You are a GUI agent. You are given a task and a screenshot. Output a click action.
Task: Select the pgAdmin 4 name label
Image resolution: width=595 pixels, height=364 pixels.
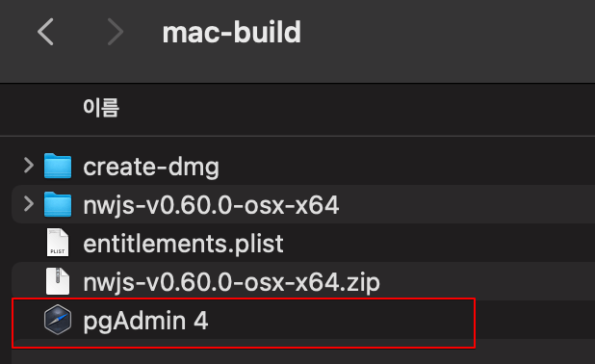click(x=145, y=321)
